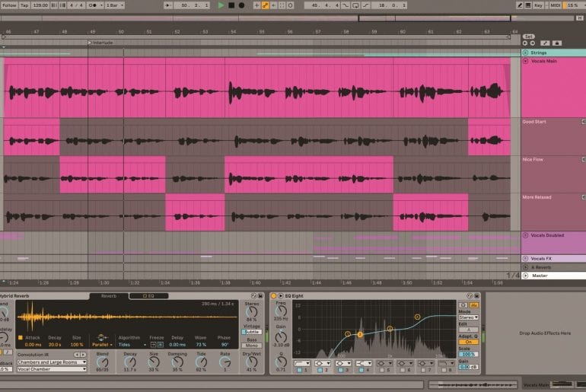Click the Arrangement Record button
Viewport: 586px width, 392px height.
[241, 5]
